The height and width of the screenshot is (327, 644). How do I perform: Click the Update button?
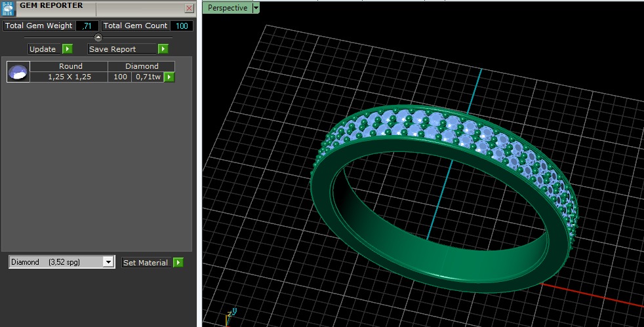pyautogui.click(x=43, y=49)
